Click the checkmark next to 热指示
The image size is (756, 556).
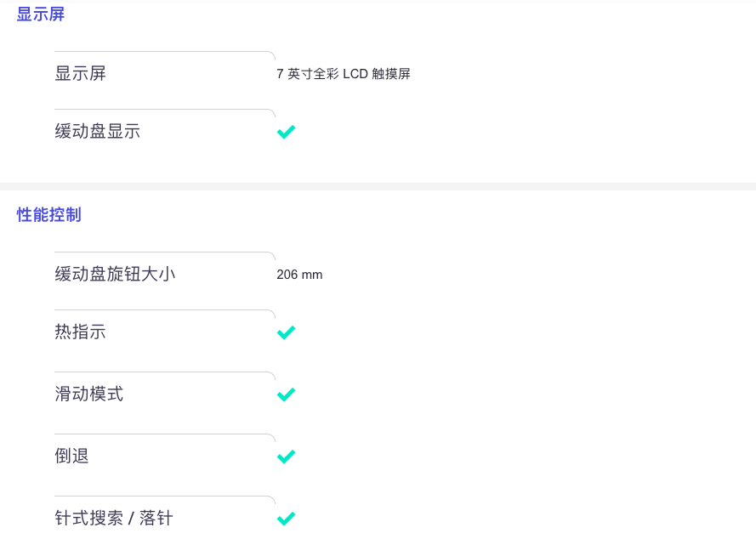pyautogui.click(x=286, y=332)
